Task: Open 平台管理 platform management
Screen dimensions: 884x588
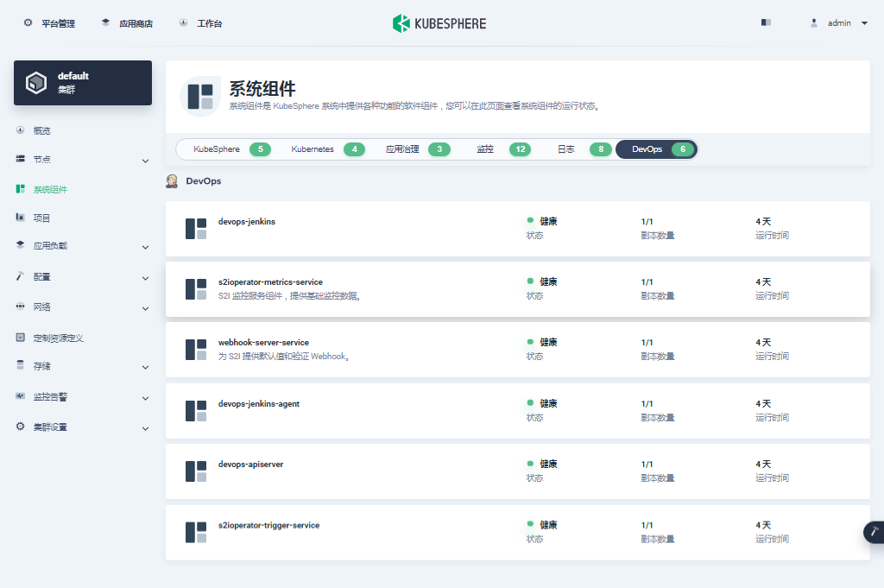Action: [58, 23]
